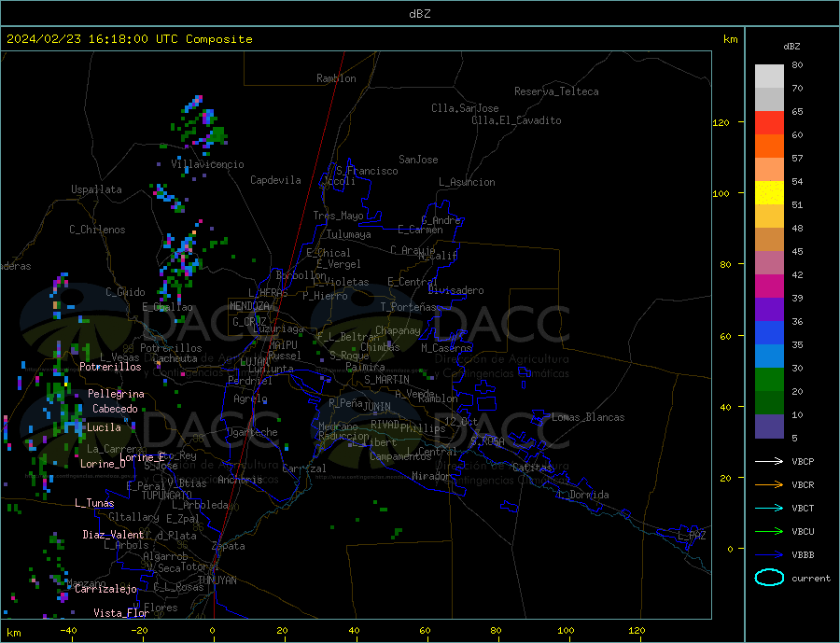The height and width of the screenshot is (643, 840).
Task: Click the 'Divisadero' map label
Action: [x=455, y=290]
